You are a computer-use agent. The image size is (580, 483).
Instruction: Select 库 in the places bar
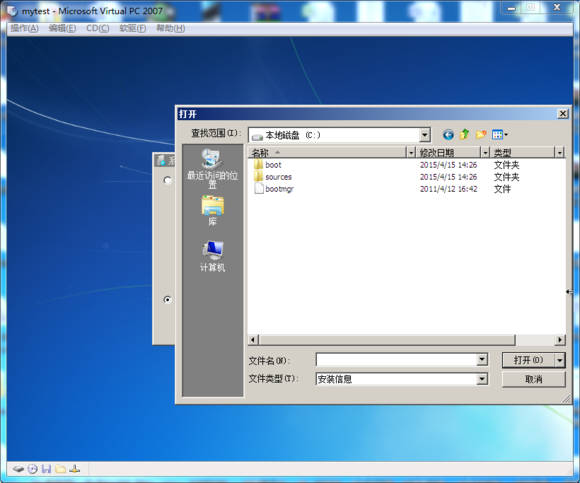coord(212,211)
